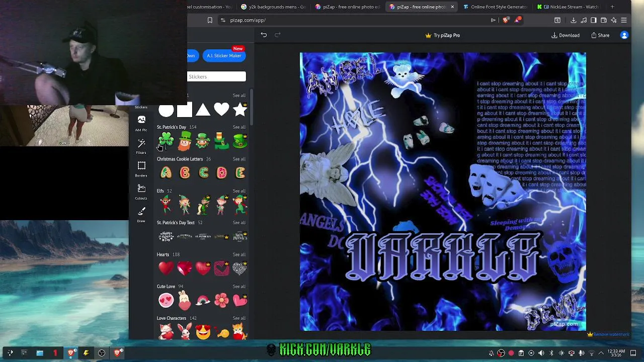See all Hearts stickers
The width and height of the screenshot is (644, 362).
tap(239, 254)
